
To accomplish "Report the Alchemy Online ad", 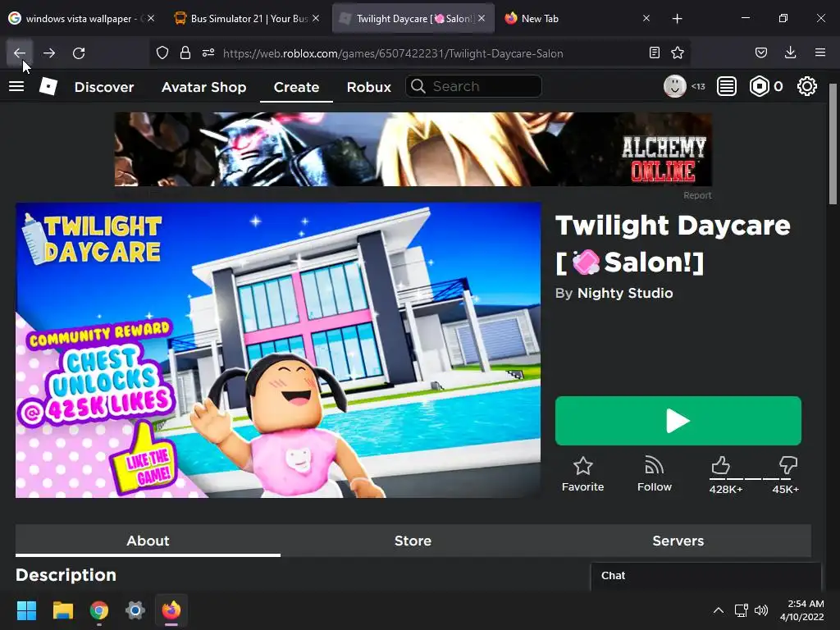I will (697, 195).
